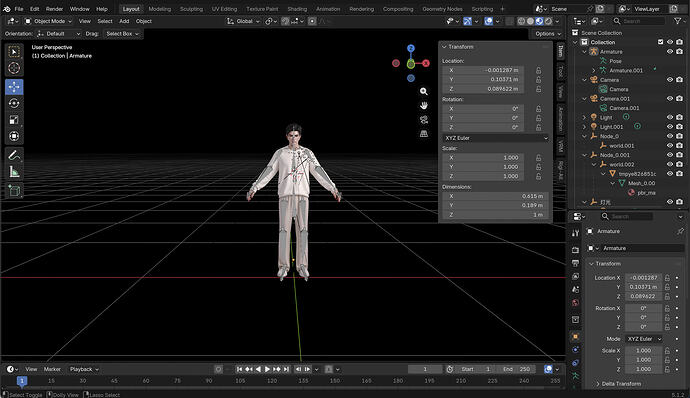Open the Render properties tab icon
Image resolution: width=690 pixels, height=398 pixels.
[575, 250]
